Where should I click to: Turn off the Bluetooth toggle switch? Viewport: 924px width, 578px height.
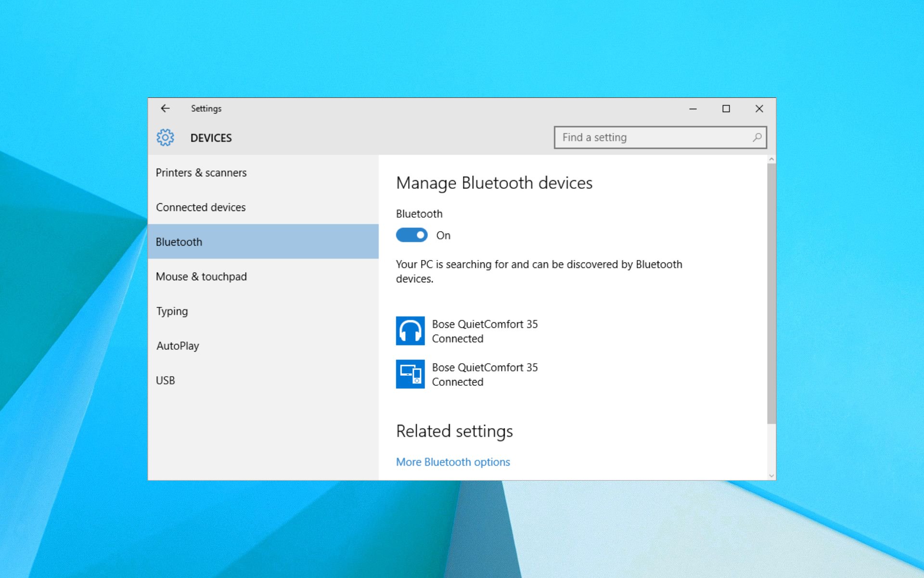click(411, 235)
